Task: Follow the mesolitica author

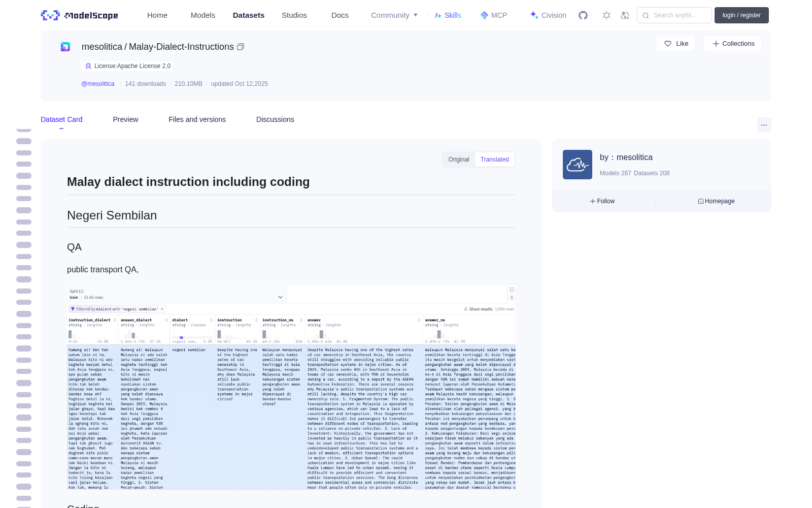Action: 602,201
